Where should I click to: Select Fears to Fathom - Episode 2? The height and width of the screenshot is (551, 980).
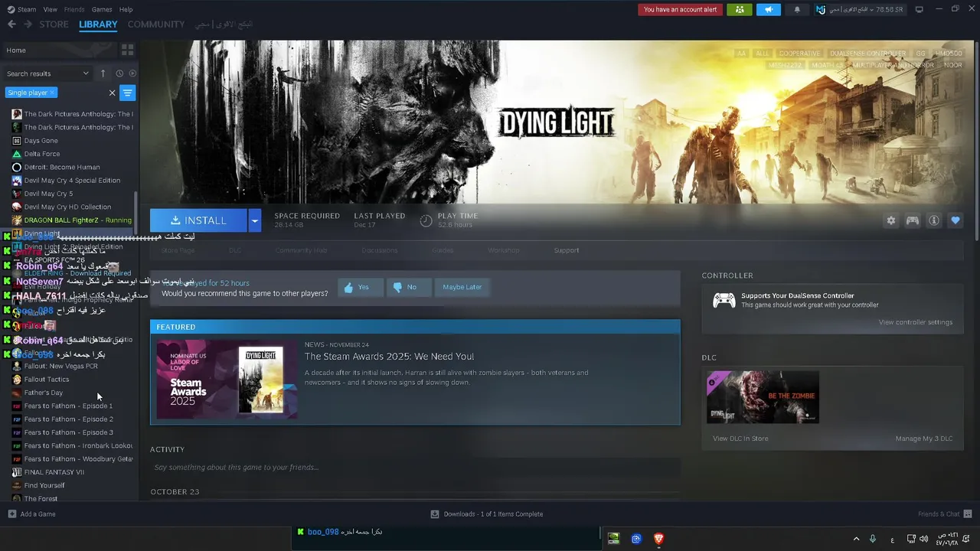coord(69,419)
